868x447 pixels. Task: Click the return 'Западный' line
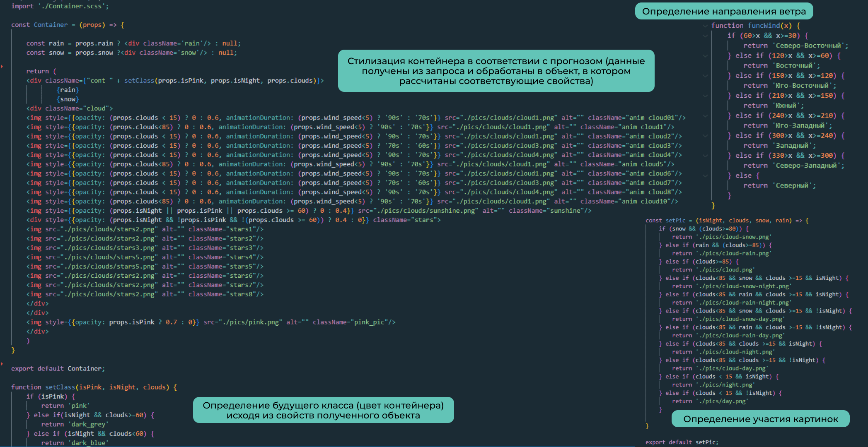click(780, 145)
